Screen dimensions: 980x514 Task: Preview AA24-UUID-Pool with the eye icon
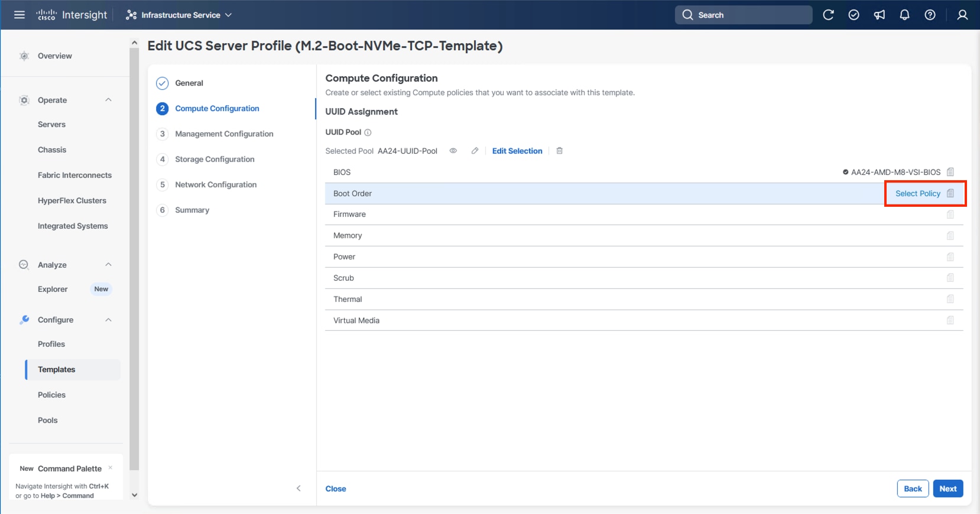[453, 151]
